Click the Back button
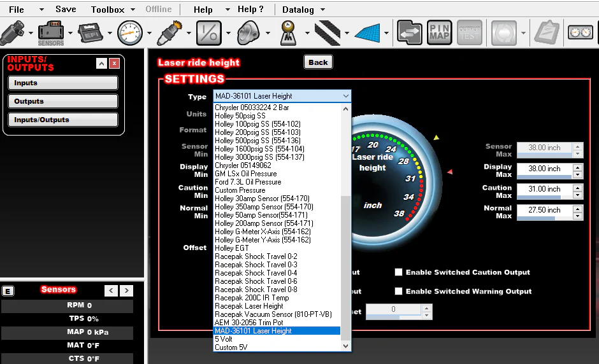Screen dimensions: 599x364 tap(318, 62)
